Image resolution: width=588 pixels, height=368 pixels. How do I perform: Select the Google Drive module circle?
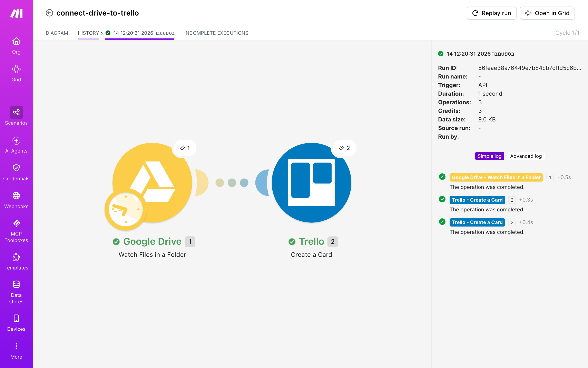152,183
